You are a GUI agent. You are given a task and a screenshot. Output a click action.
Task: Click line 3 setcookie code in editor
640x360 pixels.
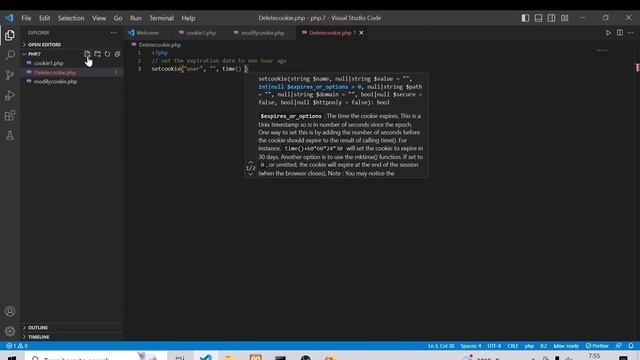pos(200,69)
